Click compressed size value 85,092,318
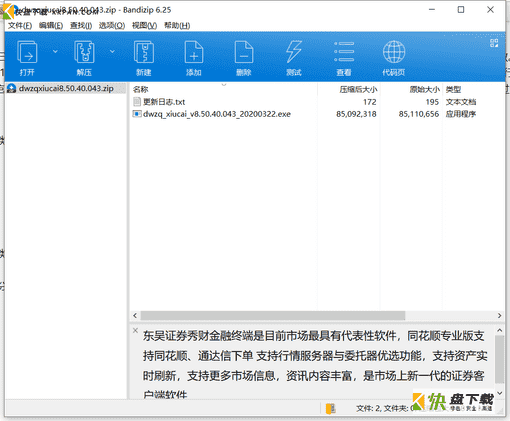This screenshot has width=510, height=421. tap(356, 114)
